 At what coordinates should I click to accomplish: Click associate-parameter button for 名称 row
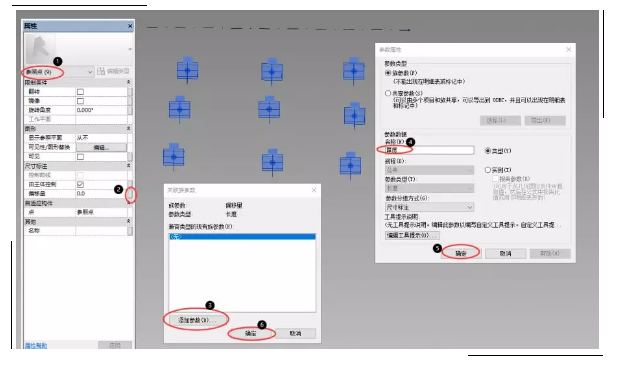pos(130,231)
